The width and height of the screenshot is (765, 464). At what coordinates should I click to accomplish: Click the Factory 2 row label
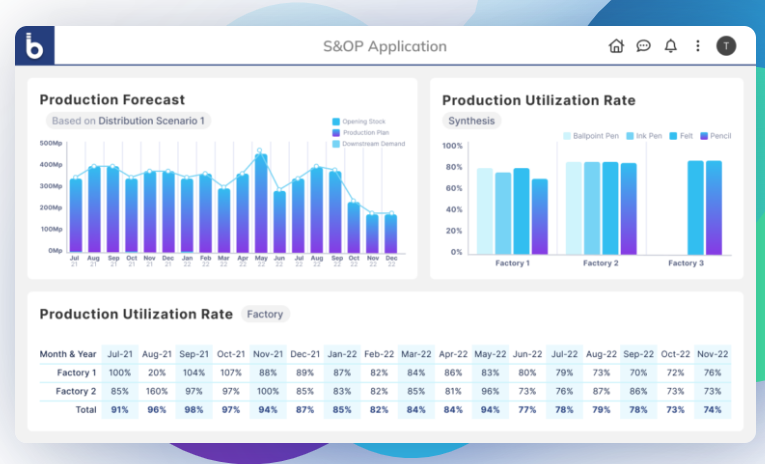[x=76, y=391]
